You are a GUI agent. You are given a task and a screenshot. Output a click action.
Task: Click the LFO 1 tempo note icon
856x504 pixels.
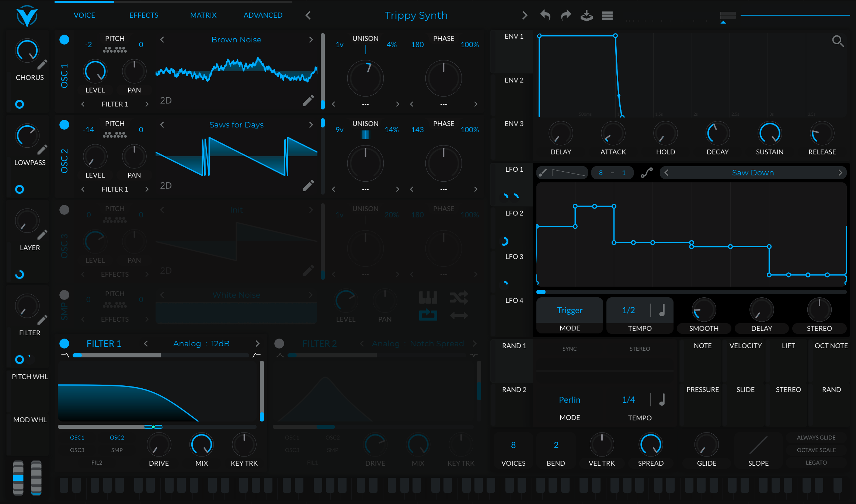pyautogui.click(x=662, y=310)
